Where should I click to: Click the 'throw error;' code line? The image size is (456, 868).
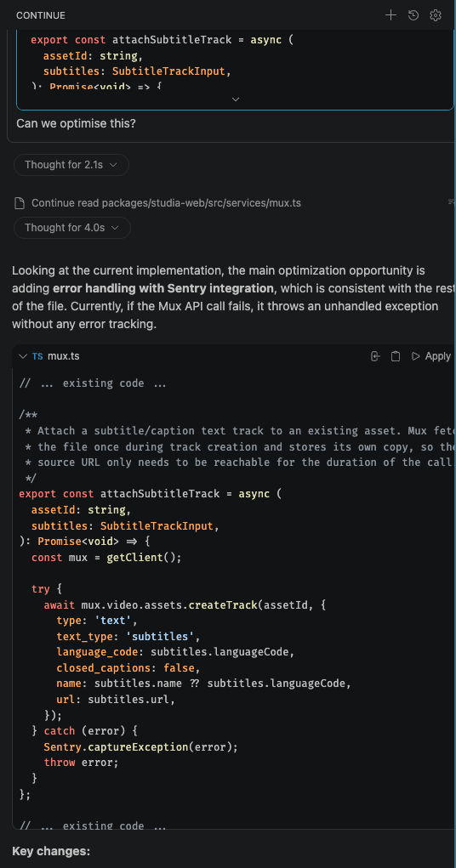82,763
